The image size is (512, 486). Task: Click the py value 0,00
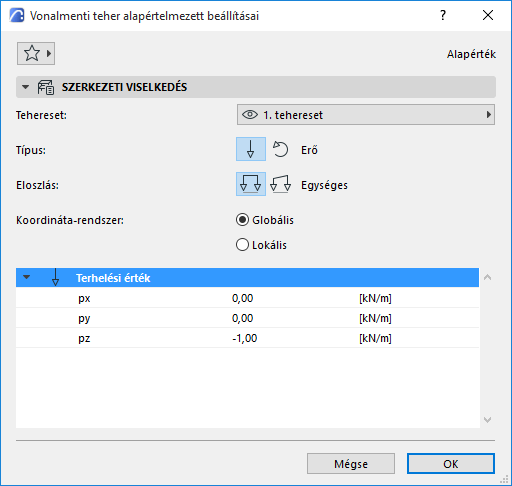click(243, 318)
